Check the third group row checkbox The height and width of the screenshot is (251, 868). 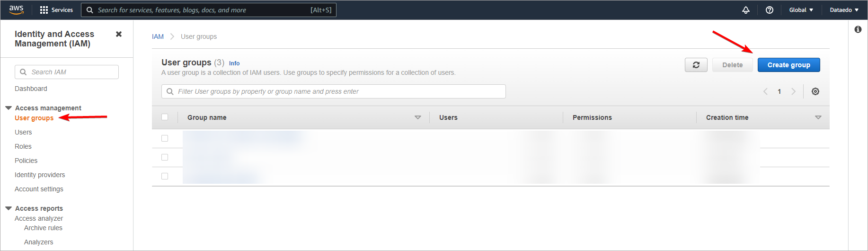tap(165, 176)
